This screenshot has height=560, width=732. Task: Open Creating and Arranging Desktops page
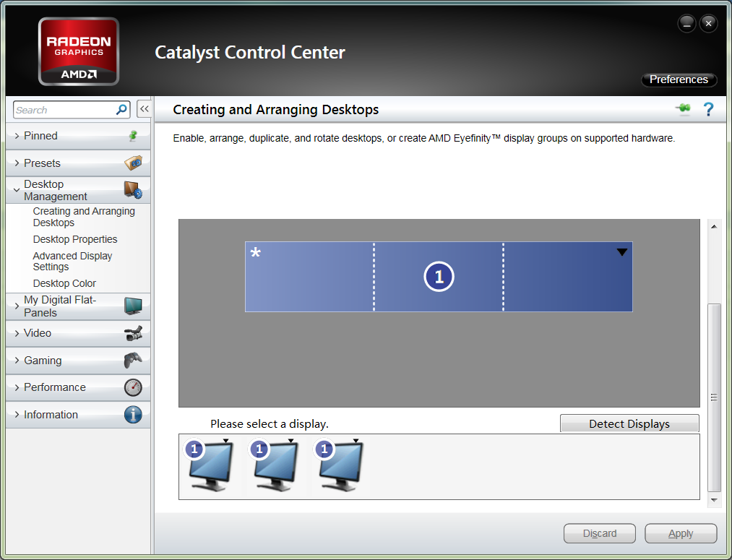tap(84, 217)
